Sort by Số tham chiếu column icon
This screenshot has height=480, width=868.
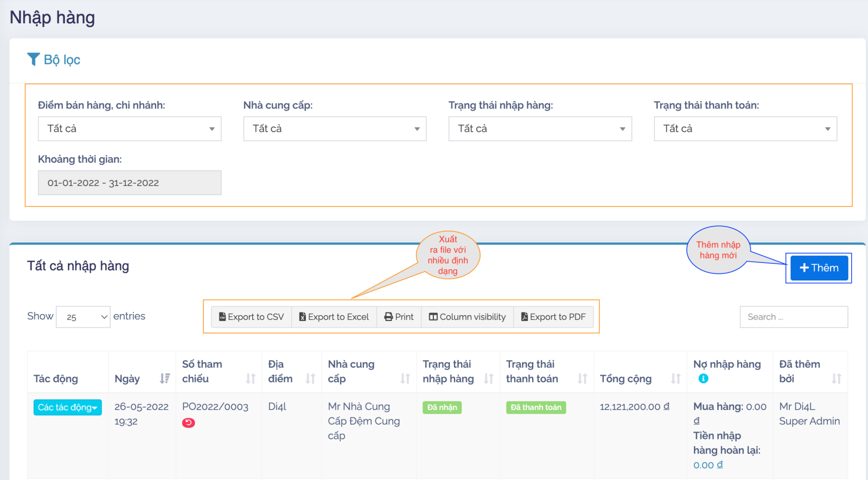click(x=250, y=379)
